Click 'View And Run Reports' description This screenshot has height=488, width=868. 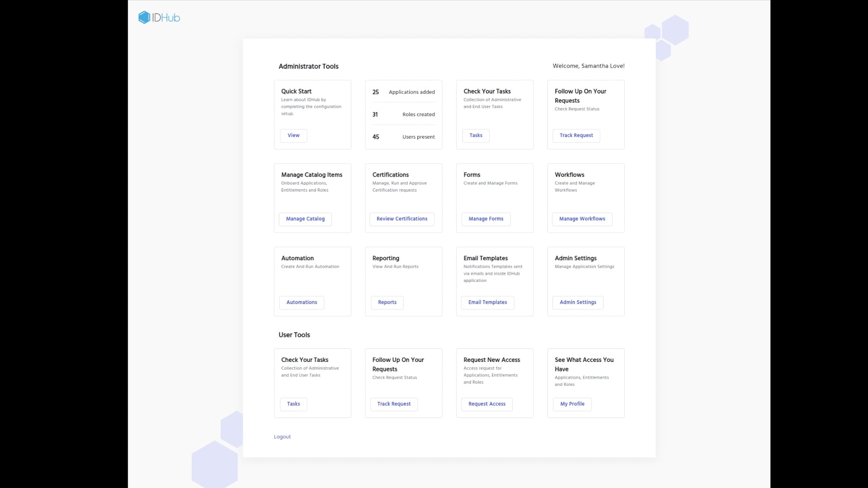point(395,267)
